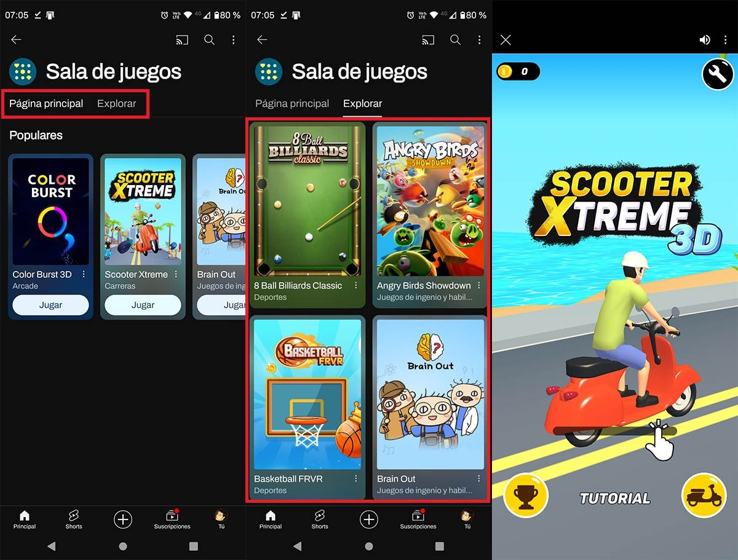The image size is (738, 560).
Task: Open Color Burst 3D thumbnail
Action: 50,211
